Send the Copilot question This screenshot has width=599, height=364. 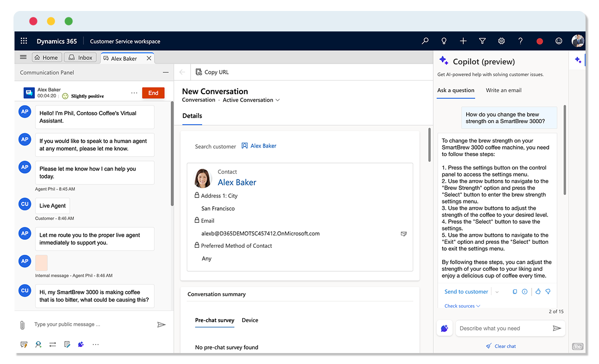tap(557, 328)
